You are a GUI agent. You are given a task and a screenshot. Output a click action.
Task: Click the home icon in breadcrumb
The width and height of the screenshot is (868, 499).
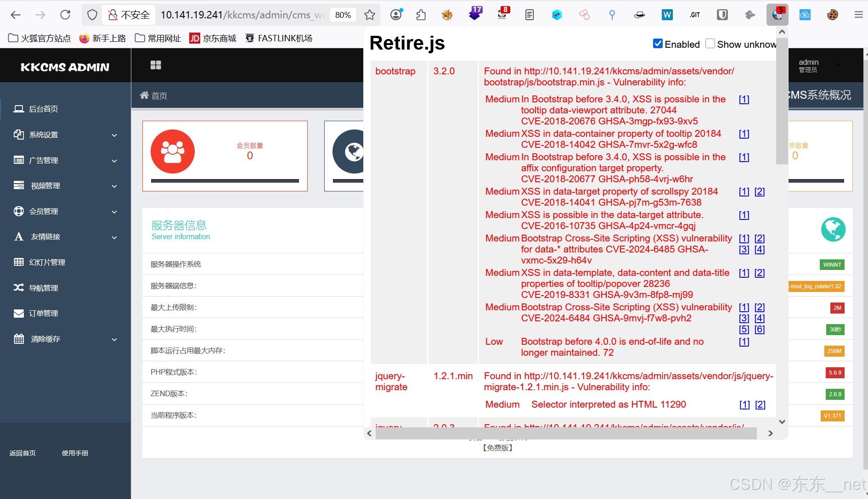(x=144, y=95)
